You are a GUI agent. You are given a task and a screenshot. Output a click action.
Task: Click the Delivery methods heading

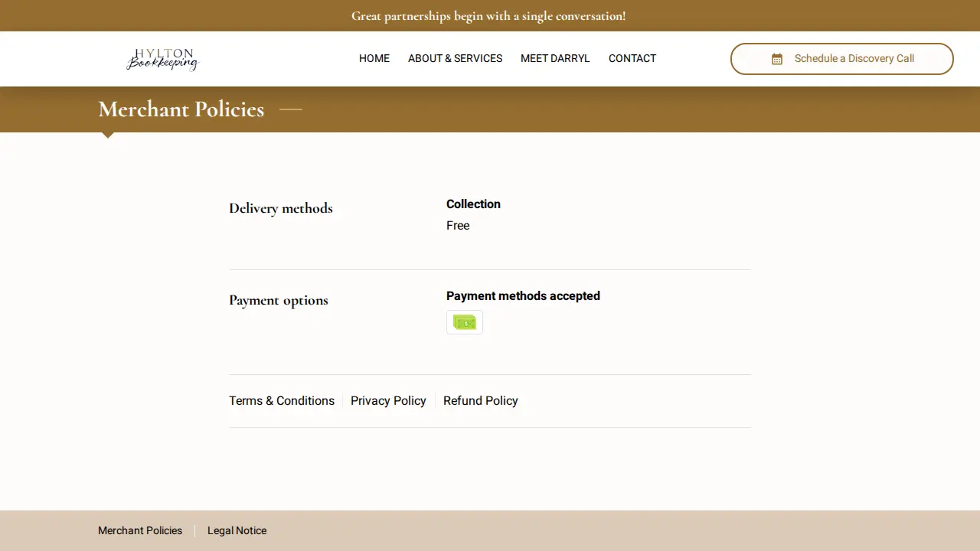click(281, 208)
